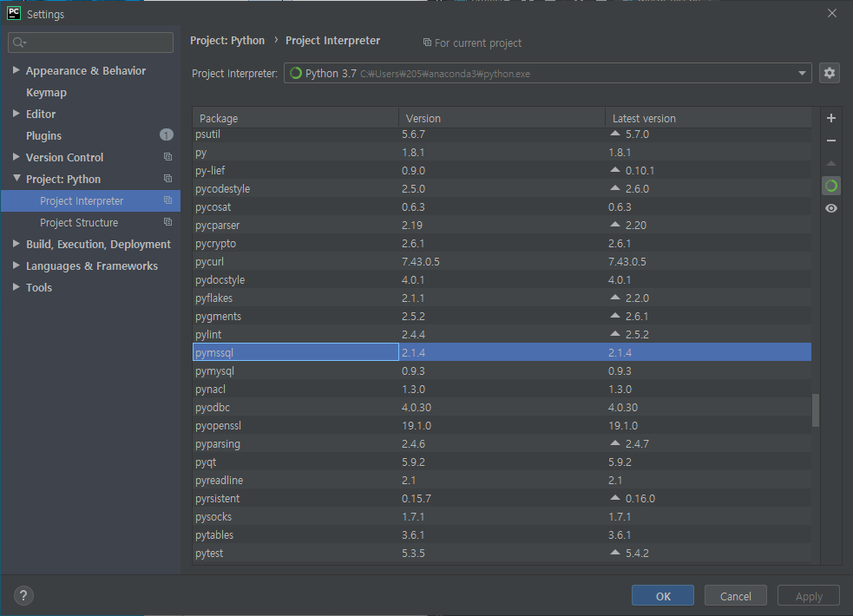Open the interpreter gear settings icon

(x=829, y=73)
